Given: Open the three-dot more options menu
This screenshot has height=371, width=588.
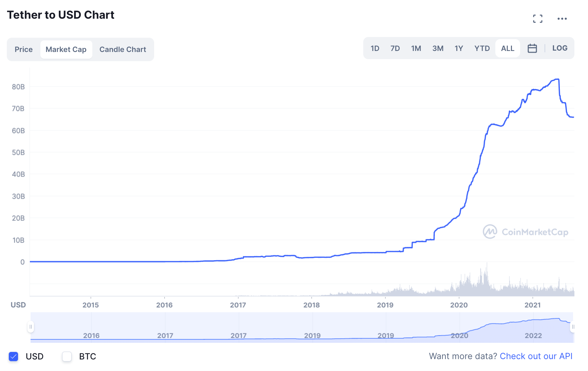Looking at the screenshot, I should pos(562,19).
